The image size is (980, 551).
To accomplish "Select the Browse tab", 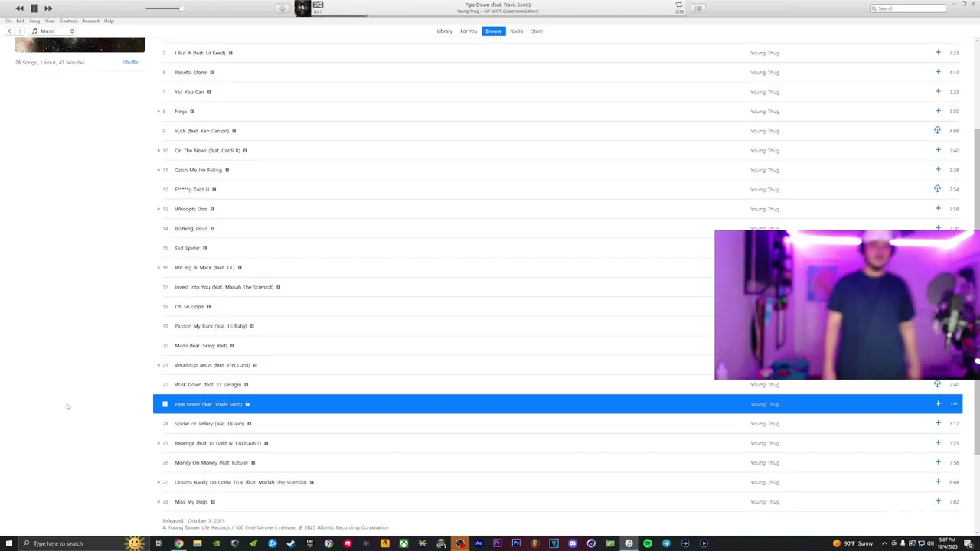I will click(x=493, y=31).
